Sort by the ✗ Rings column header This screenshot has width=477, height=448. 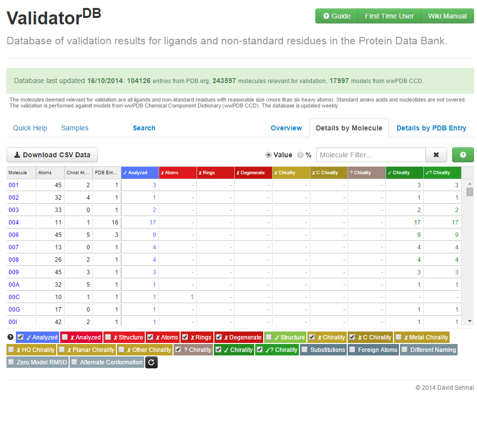[x=216, y=173]
